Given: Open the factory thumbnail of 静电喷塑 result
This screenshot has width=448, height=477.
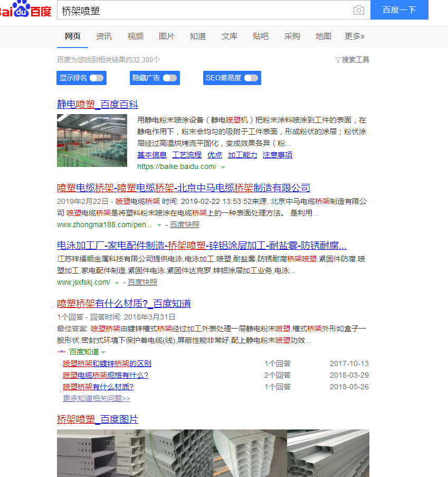Looking at the screenshot, I should [92, 140].
